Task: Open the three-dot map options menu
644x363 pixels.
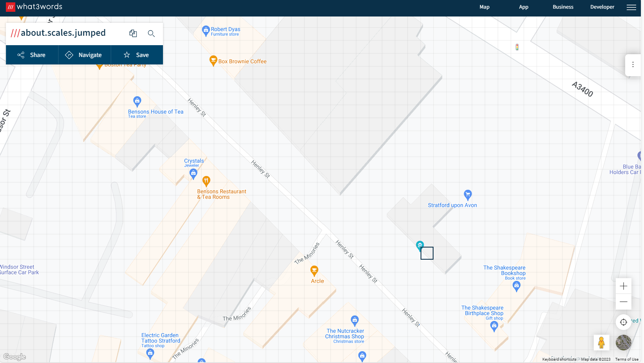Action: (x=633, y=65)
